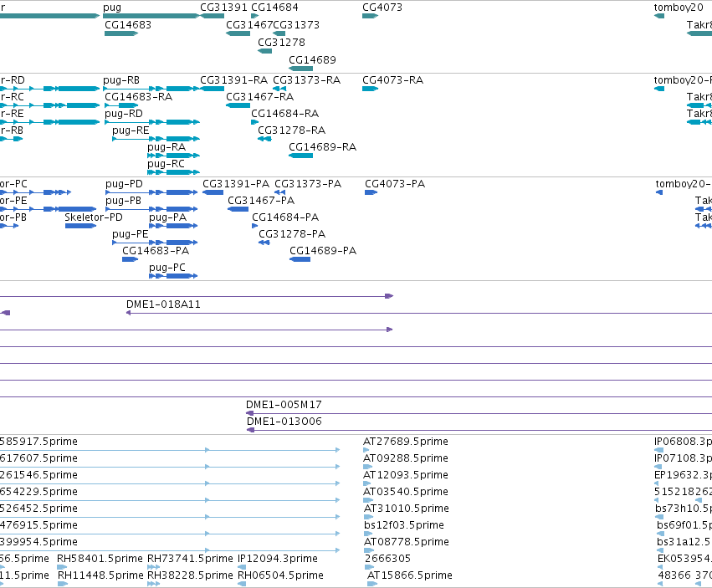The image size is (712, 588).
Task: Select the DME1-005M17 clone label
Action: point(284,405)
